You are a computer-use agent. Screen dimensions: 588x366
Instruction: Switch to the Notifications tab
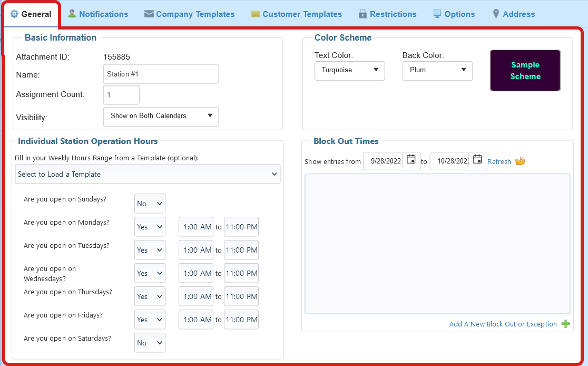pos(98,14)
